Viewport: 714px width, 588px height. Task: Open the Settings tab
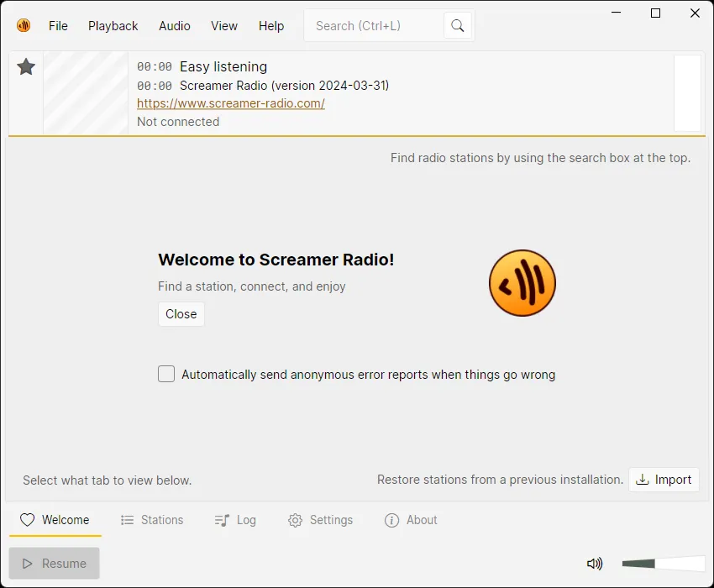[x=320, y=520]
